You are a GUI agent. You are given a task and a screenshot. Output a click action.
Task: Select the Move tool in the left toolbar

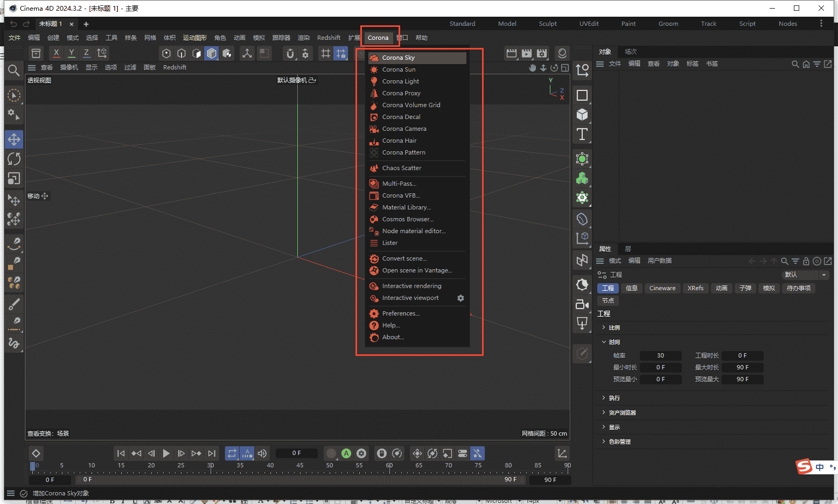(x=14, y=139)
